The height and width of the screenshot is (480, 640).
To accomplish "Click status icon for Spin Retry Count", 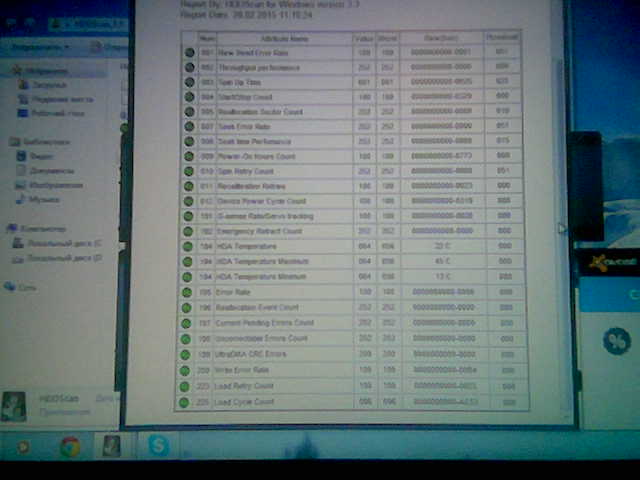I will point(189,171).
